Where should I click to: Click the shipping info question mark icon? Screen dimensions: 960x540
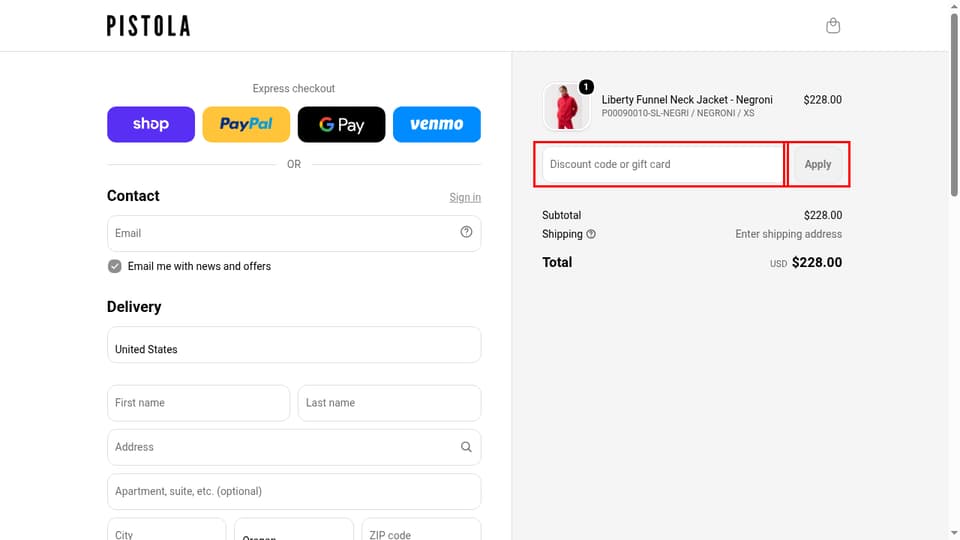591,234
